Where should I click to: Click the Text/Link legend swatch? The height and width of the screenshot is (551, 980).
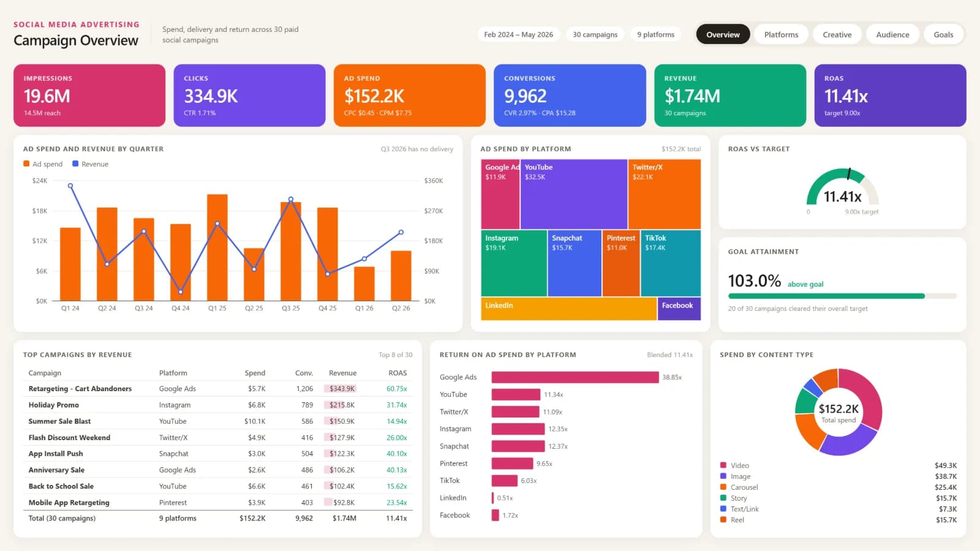723,509
